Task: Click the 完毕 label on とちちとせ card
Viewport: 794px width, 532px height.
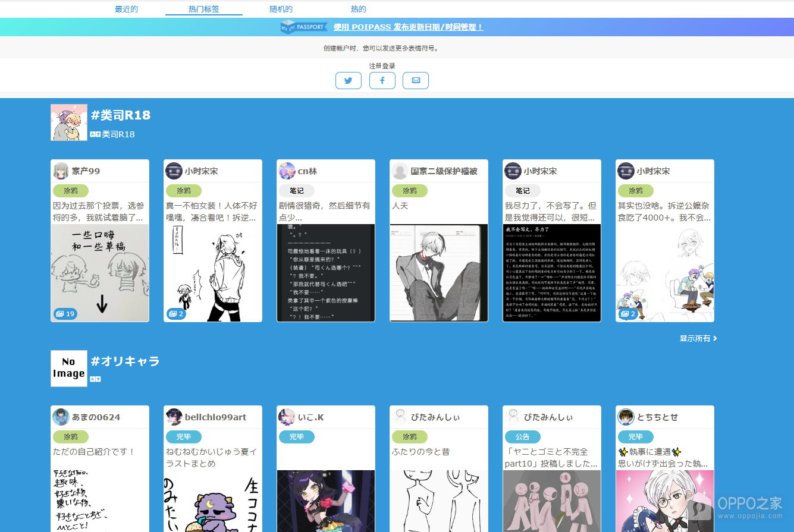Action: (x=636, y=437)
